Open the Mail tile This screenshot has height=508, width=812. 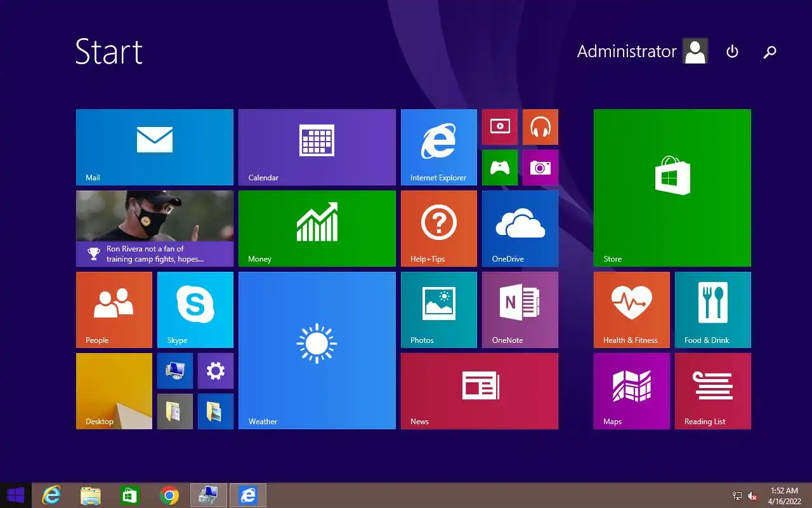tap(155, 147)
